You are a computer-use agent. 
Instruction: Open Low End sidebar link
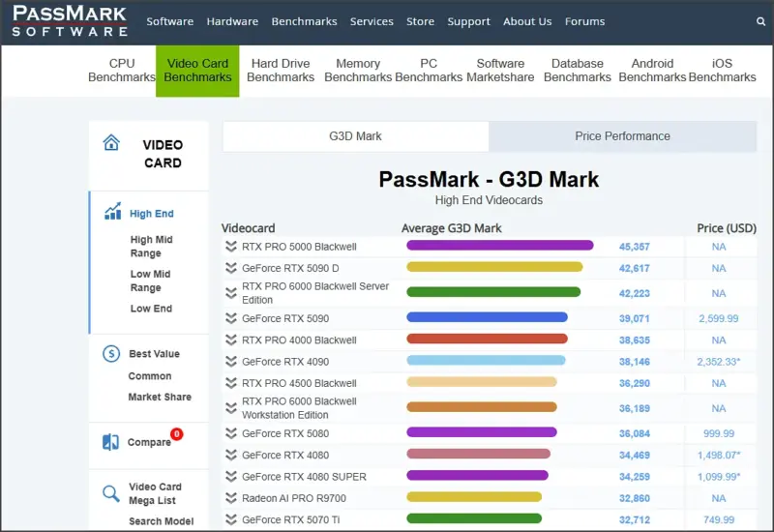click(x=151, y=309)
